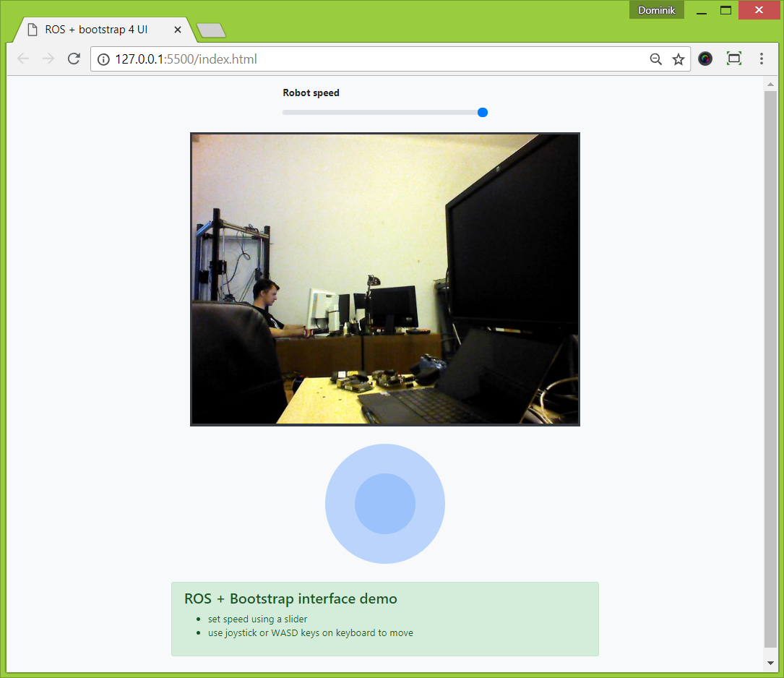Maximize the browser window
This screenshot has height=678, width=784.
pos(725,11)
